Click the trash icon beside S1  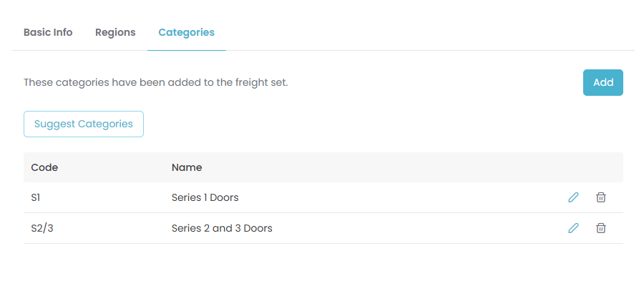pyautogui.click(x=601, y=197)
